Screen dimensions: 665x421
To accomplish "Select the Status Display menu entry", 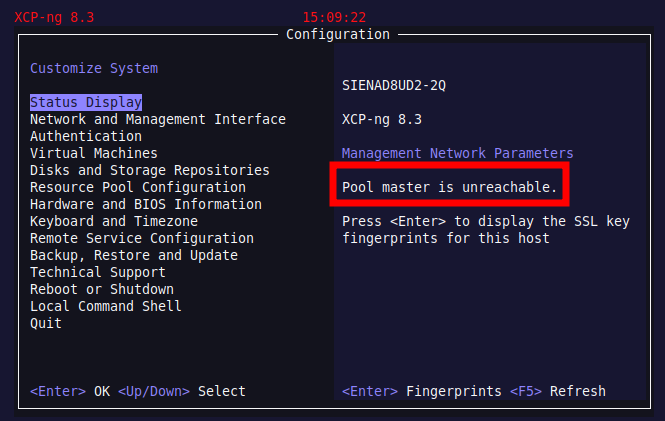I will click(86, 102).
